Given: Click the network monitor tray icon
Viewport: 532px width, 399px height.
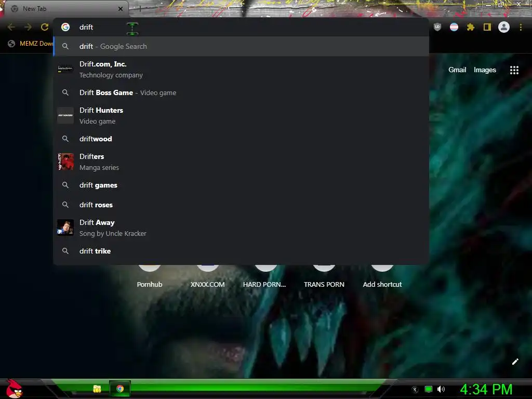Looking at the screenshot, I should [429, 389].
